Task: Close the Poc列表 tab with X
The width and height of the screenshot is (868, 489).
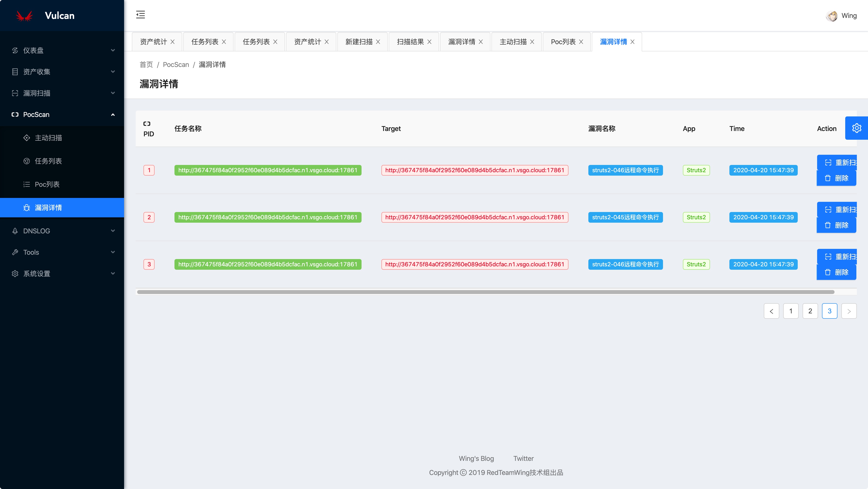Action: tap(581, 42)
